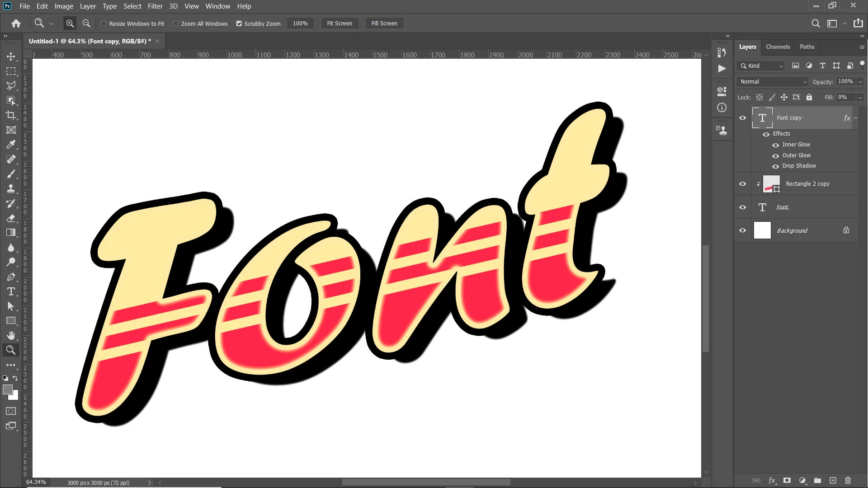This screenshot has height=488, width=868.
Task: Select the Horizontal Type tool
Action: point(11,291)
